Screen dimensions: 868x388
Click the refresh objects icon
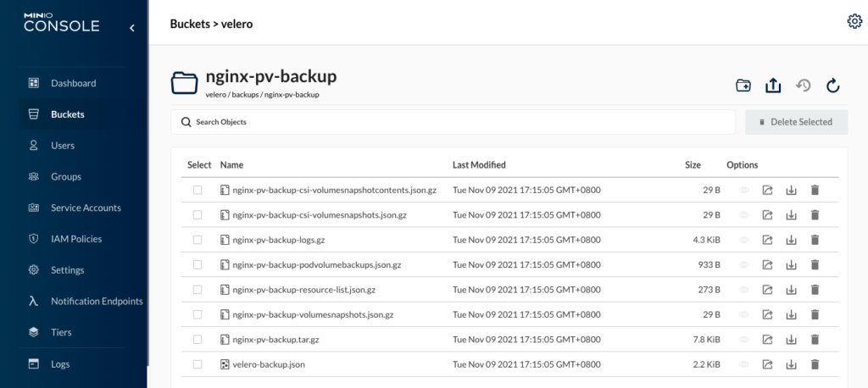click(832, 85)
